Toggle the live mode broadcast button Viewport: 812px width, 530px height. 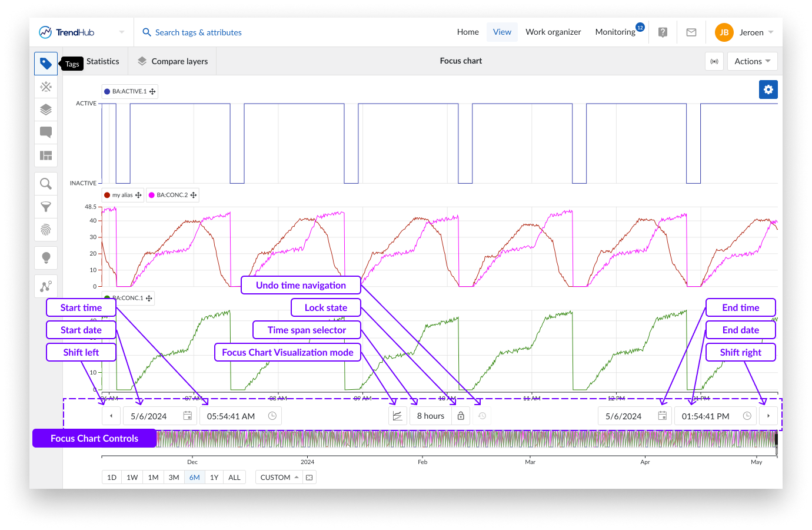[x=714, y=61]
